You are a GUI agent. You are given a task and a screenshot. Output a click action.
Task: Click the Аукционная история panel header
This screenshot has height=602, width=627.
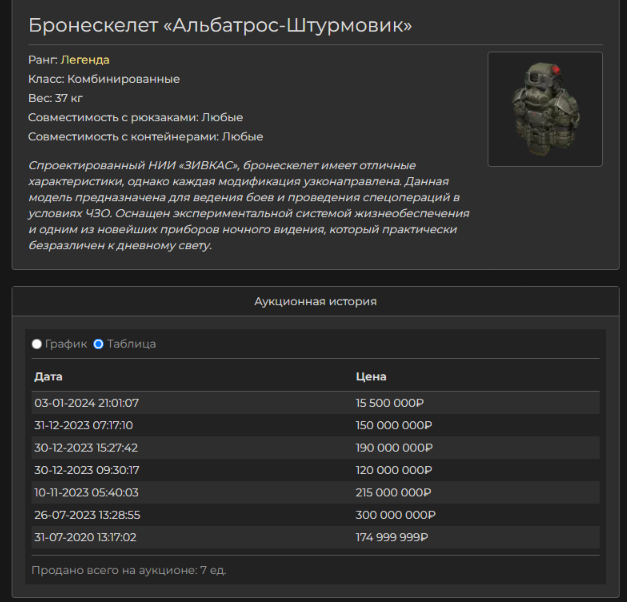click(315, 301)
